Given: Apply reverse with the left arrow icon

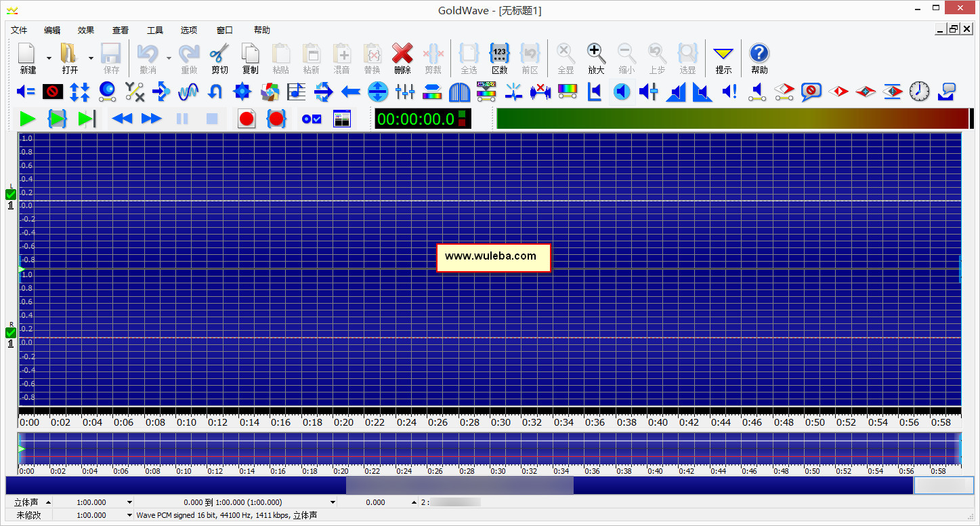Looking at the screenshot, I should [x=350, y=92].
